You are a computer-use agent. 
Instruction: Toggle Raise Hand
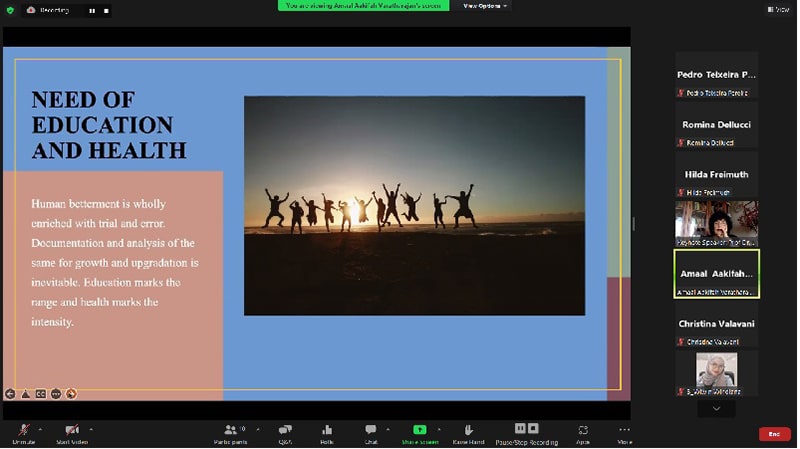(468, 430)
